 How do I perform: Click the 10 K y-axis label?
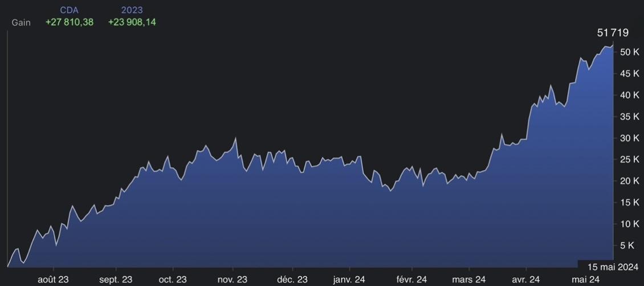[x=630, y=224]
